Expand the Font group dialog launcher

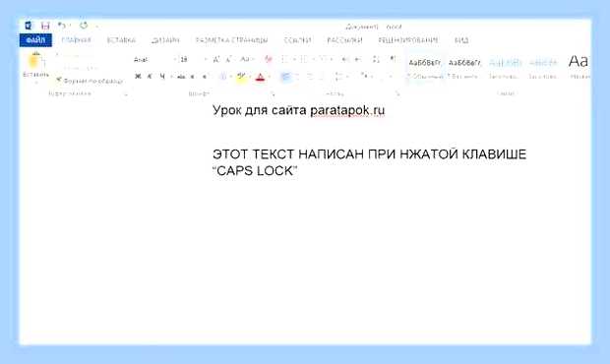click(274, 93)
